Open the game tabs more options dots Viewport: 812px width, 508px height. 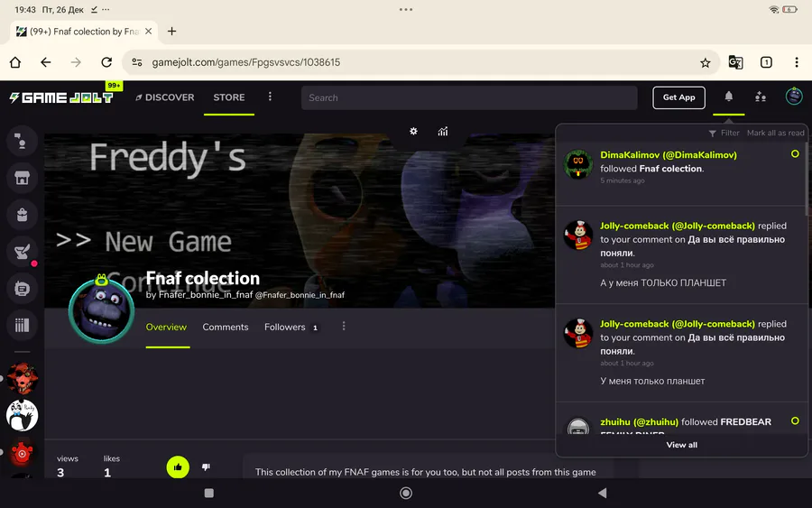(344, 327)
